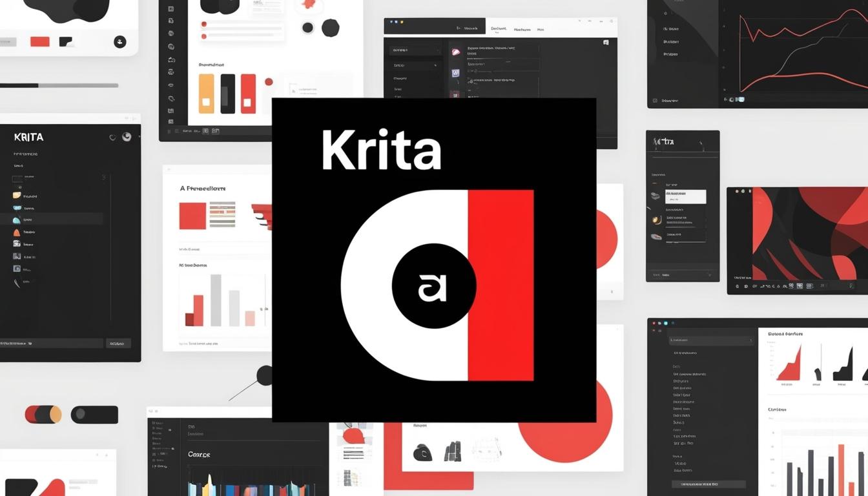Click the red row icon in top dark tabbed window
The image size is (868, 496).
(455, 52)
